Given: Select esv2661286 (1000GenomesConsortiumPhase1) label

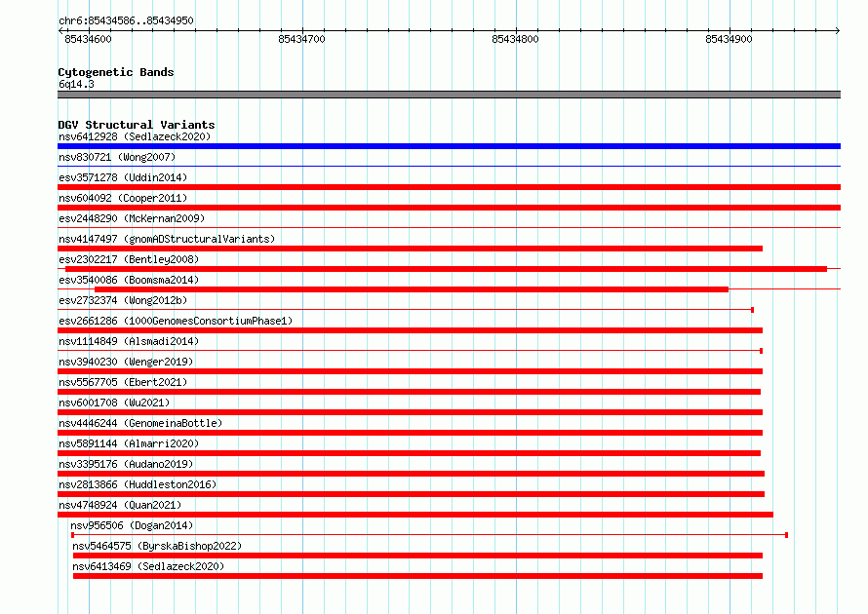Looking at the screenshot, I should click(x=176, y=321).
